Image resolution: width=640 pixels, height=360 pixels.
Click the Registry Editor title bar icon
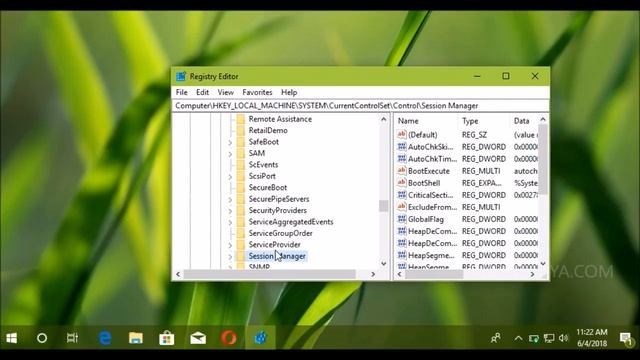pyautogui.click(x=181, y=76)
